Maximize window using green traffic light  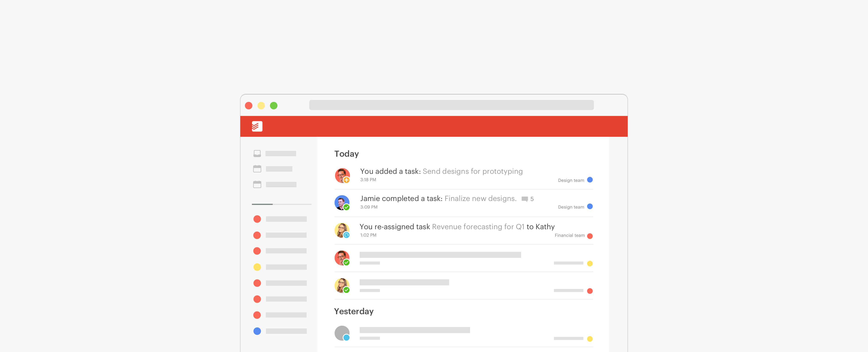274,106
